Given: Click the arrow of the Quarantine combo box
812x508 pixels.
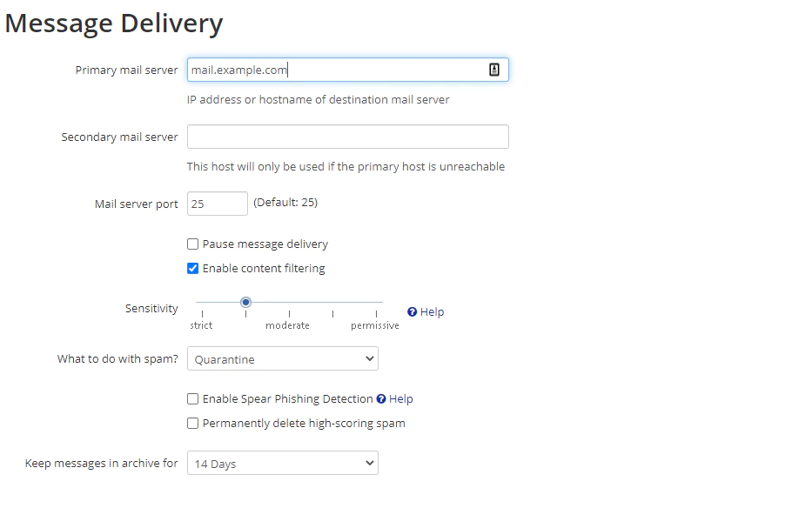Looking at the screenshot, I should click(370, 358).
